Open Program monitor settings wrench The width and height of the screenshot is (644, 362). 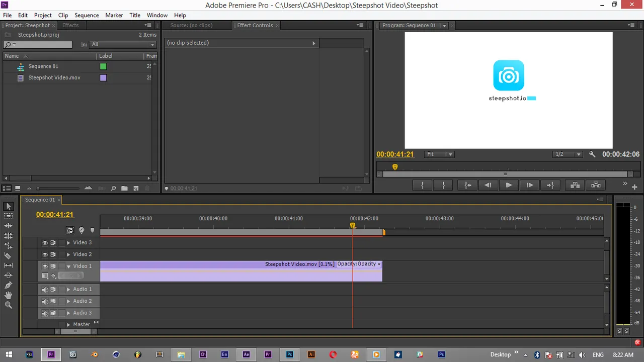click(x=592, y=154)
